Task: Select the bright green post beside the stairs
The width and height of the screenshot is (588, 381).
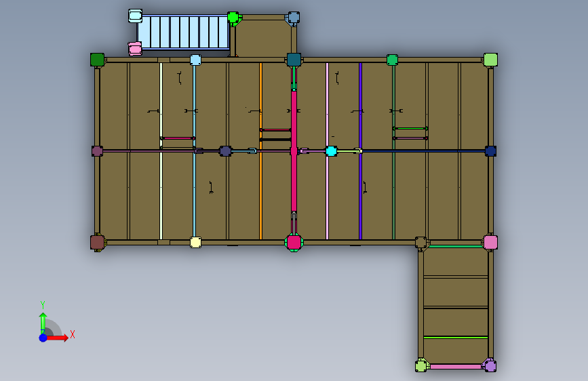Action: pyautogui.click(x=233, y=18)
